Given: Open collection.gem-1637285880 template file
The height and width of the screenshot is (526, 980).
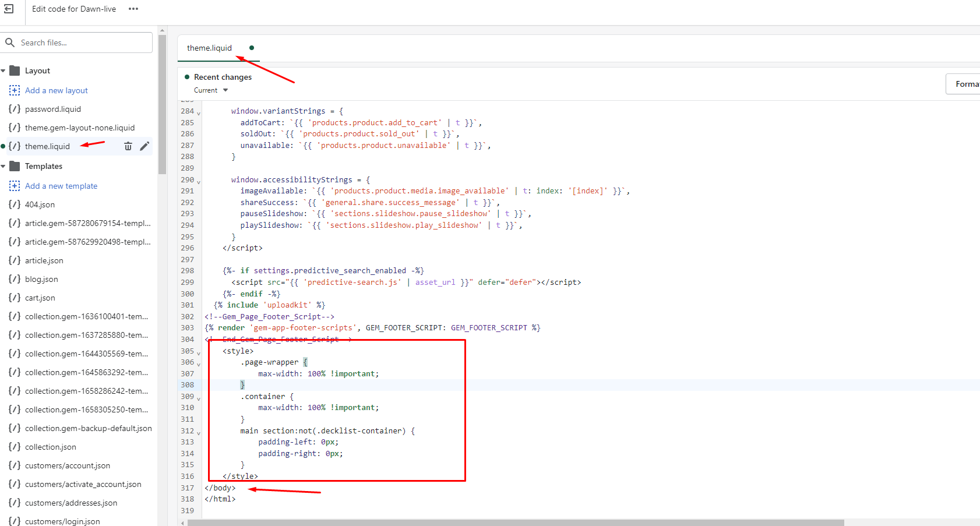Looking at the screenshot, I should (x=87, y=335).
